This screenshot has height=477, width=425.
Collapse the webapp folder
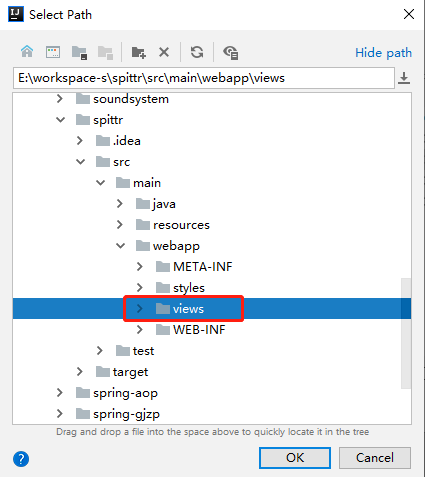(120, 246)
